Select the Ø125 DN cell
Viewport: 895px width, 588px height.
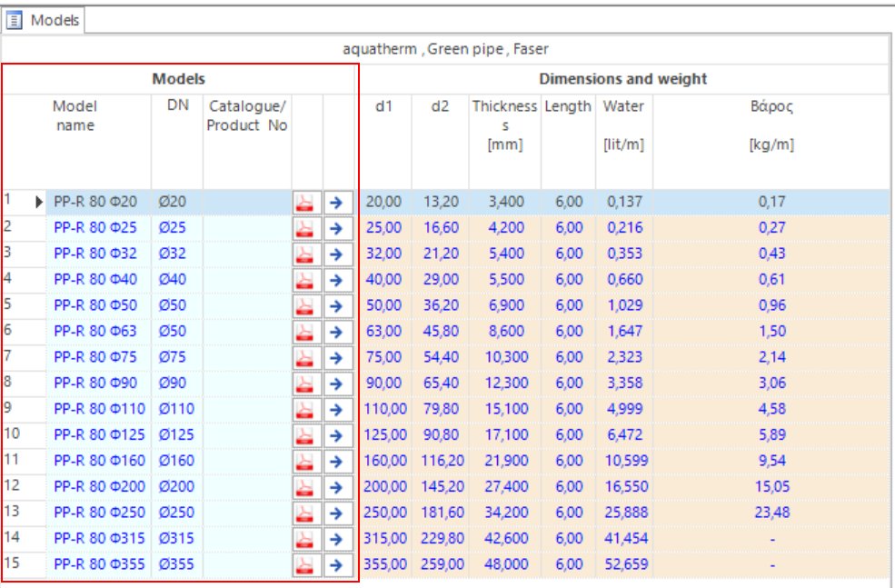tap(176, 435)
